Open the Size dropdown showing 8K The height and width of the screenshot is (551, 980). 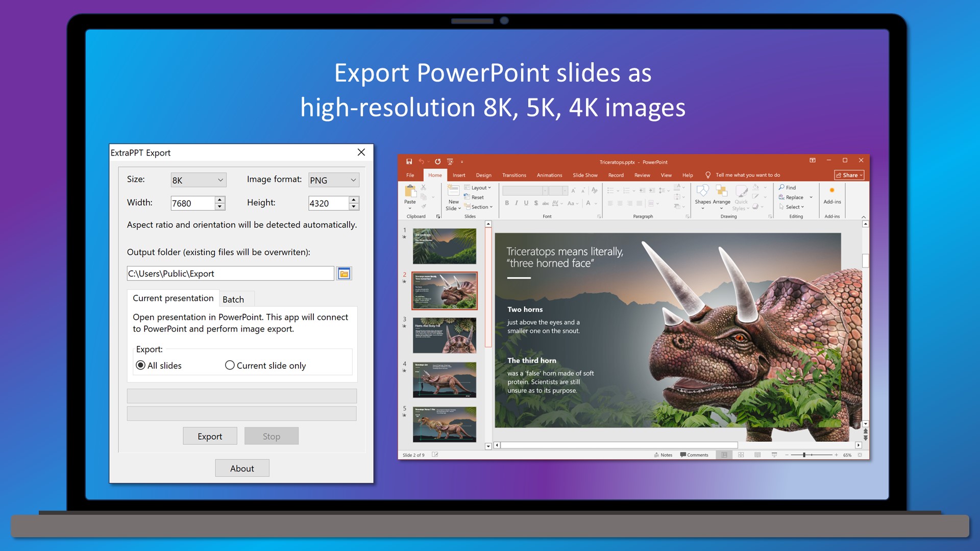pyautogui.click(x=199, y=180)
